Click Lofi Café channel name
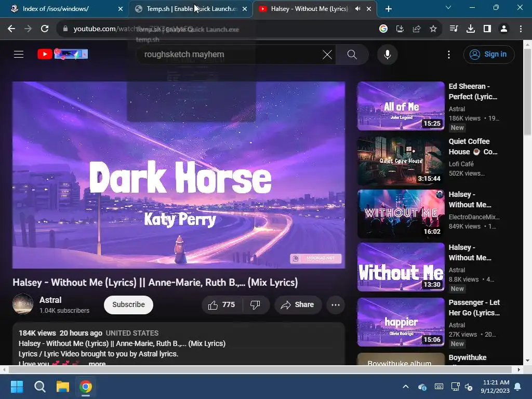The image size is (532, 399). (x=461, y=164)
